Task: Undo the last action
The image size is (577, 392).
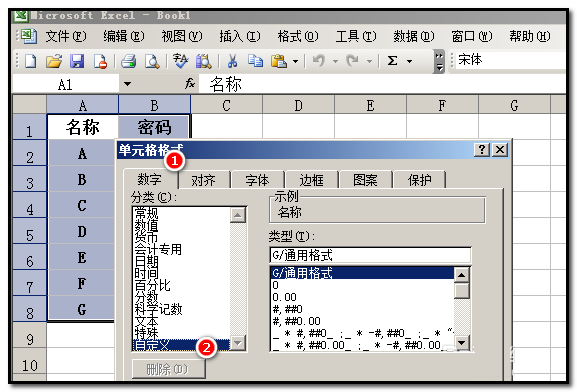Action: 319,61
